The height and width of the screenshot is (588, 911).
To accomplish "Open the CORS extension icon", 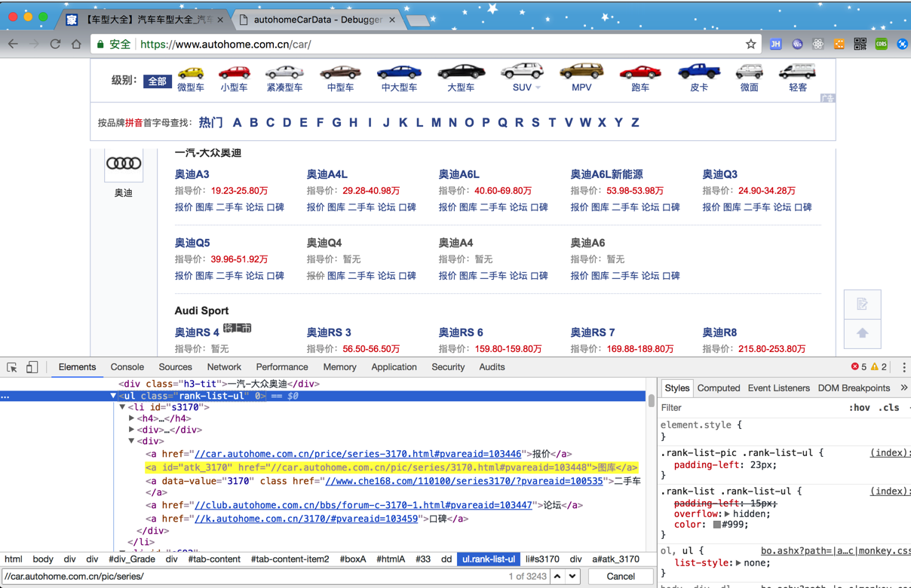I will click(882, 44).
